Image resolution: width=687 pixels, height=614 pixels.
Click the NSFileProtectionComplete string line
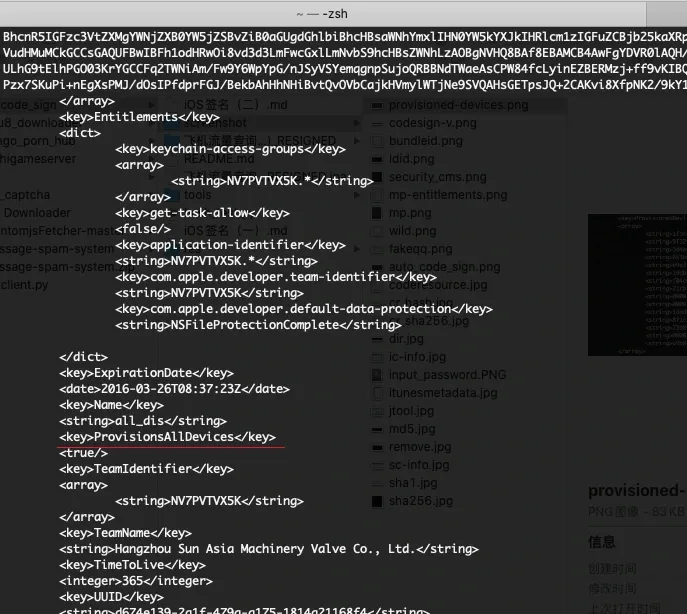259,325
